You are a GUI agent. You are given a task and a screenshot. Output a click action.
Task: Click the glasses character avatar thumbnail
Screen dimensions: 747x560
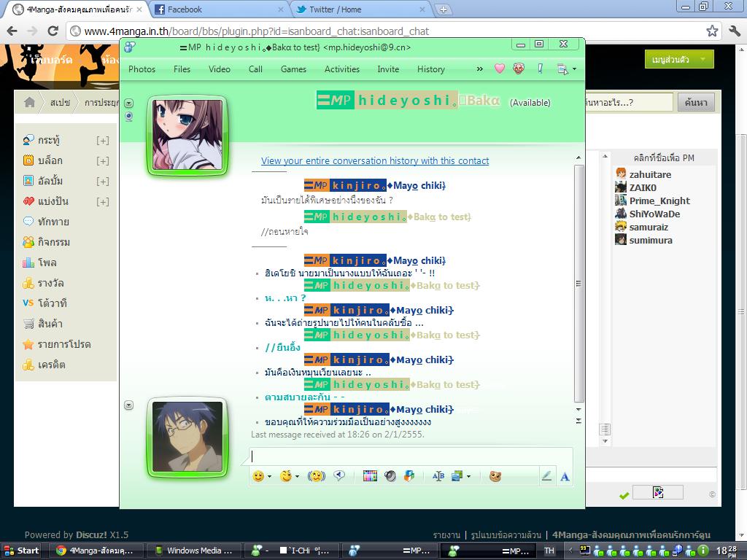(187, 437)
